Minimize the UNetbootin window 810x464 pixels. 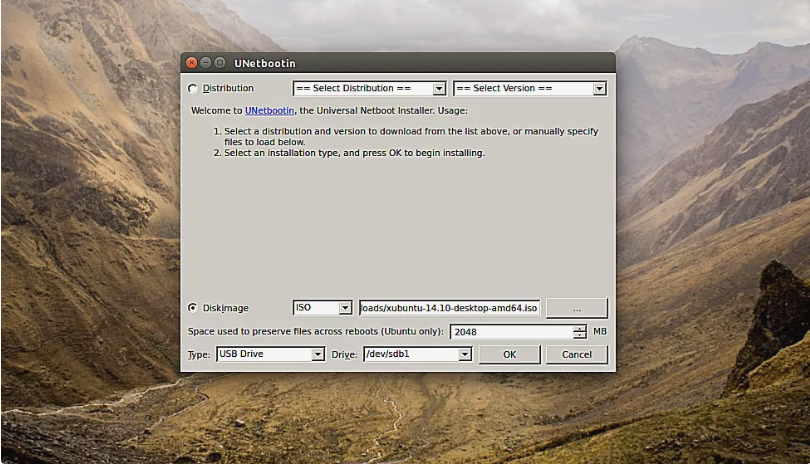click(206, 63)
